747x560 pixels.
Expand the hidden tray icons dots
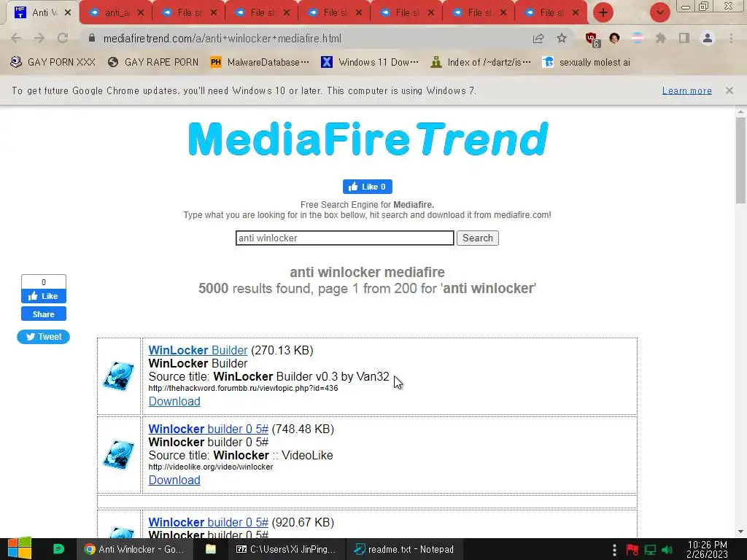coord(614,550)
